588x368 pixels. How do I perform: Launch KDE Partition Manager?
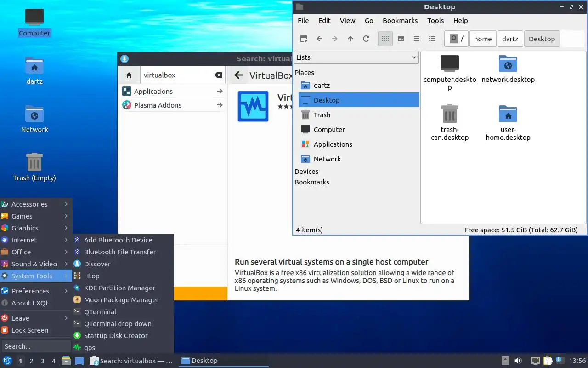coord(123,288)
